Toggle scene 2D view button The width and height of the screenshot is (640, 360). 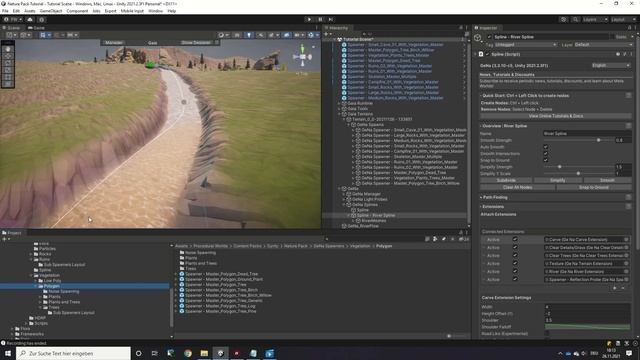click(237, 35)
